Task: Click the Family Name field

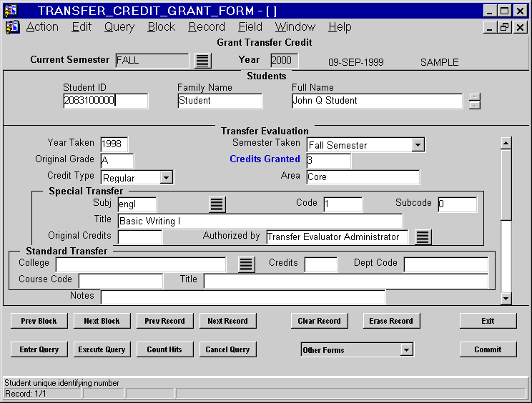Action: tap(220, 101)
